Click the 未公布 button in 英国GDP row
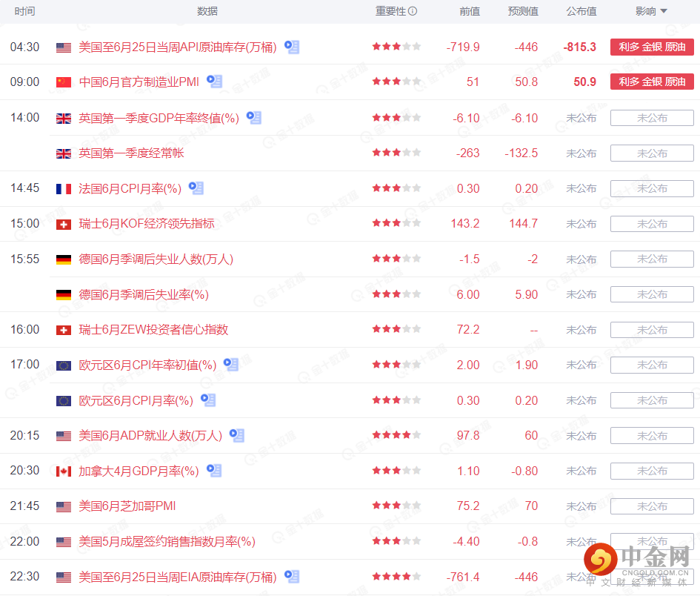700x596 pixels. [652, 118]
